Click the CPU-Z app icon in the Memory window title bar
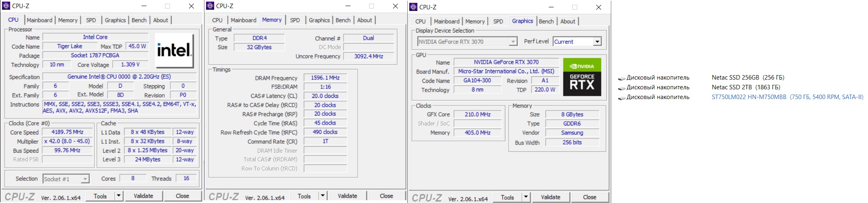Image resolution: width=868 pixels, height=203 pixels. 210,6
